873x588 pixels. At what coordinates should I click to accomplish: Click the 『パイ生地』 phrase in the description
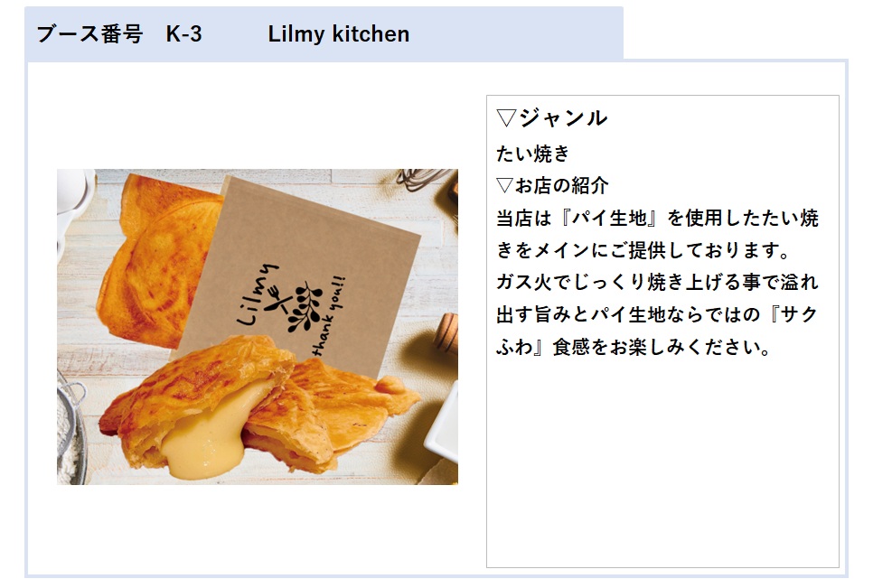pyautogui.click(x=609, y=218)
